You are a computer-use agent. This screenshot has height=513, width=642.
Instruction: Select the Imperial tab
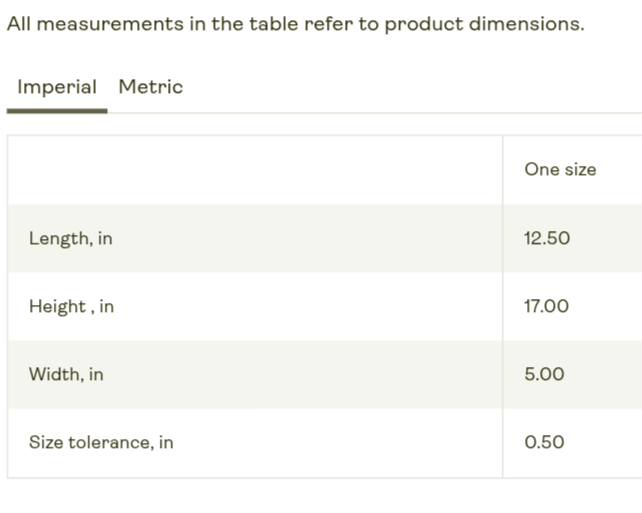pyautogui.click(x=57, y=87)
